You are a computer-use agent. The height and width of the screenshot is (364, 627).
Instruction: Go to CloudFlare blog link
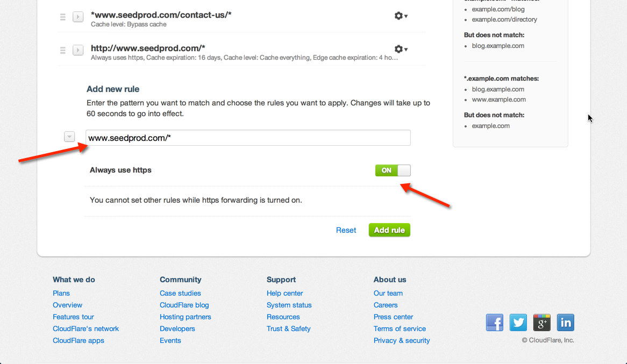click(184, 305)
